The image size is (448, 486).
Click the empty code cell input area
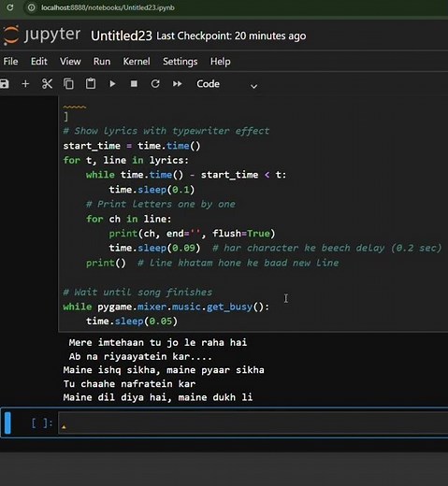pyautogui.click(x=253, y=422)
